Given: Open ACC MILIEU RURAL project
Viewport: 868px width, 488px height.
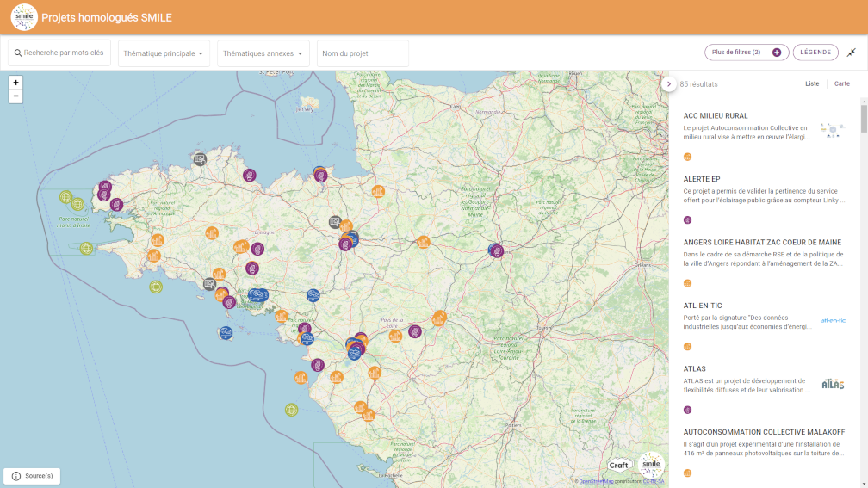Looking at the screenshot, I should click(716, 115).
